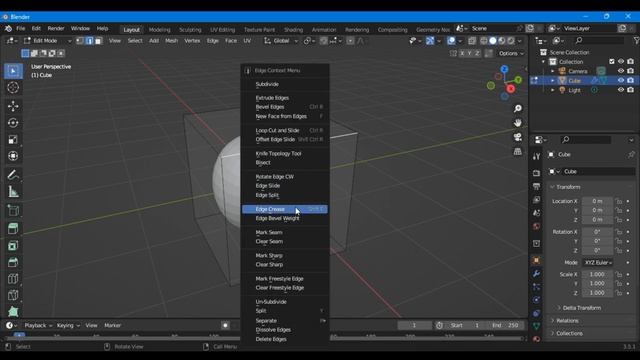
Task: Expand Collections panel
Action: point(569,333)
